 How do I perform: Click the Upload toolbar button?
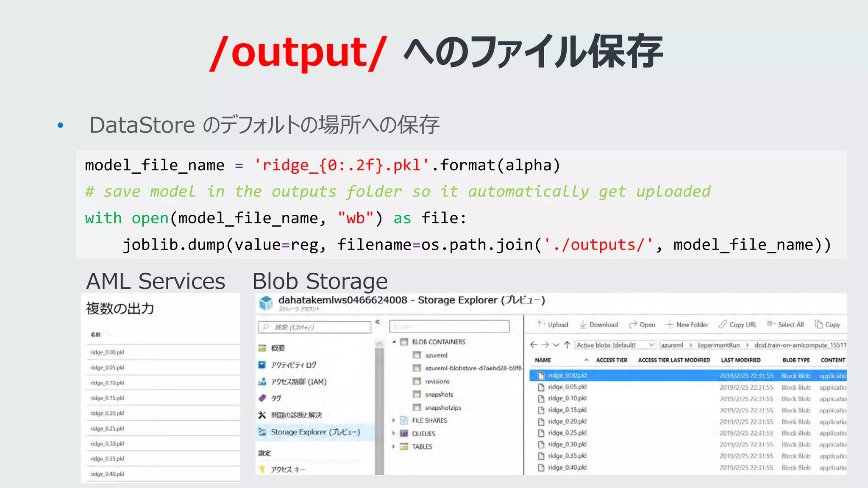pyautogui.click(x=553, y=324)
